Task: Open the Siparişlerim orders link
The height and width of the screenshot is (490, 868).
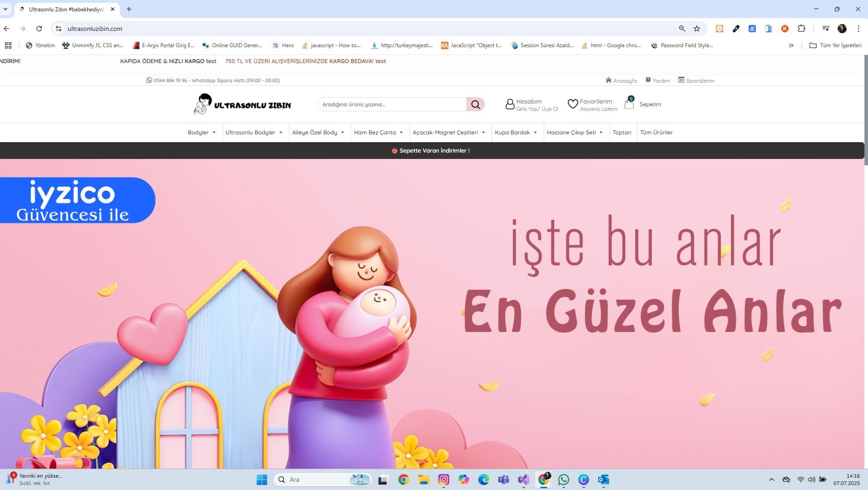Action: pos(696,80)
